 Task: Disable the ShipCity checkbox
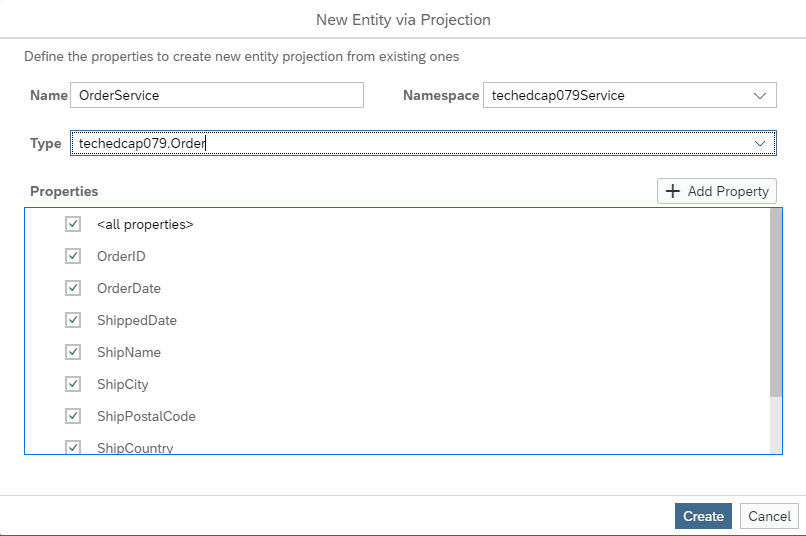point(73,384)
